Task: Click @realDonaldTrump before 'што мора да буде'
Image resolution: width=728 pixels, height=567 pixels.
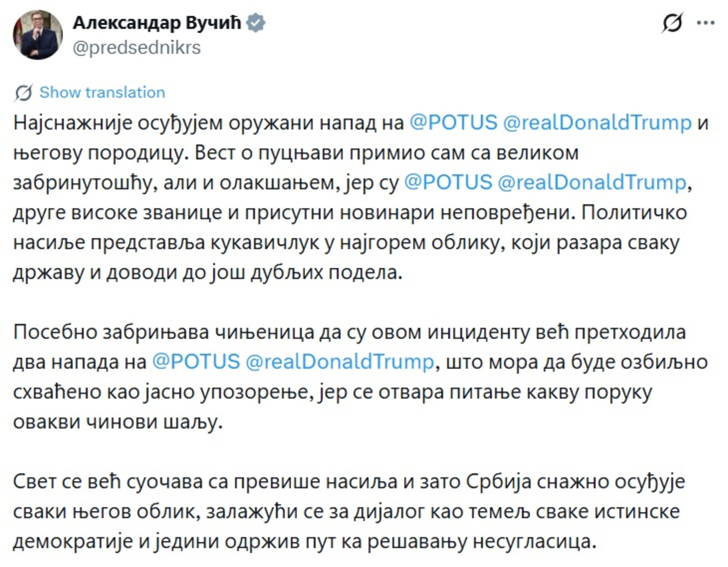Action: pyautogui.click(x=340, y=362)
